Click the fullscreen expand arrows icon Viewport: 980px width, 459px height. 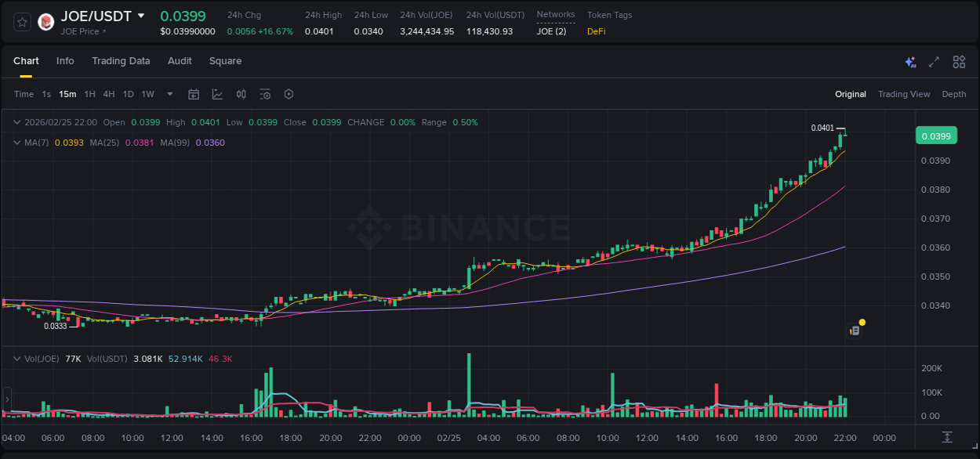[x=933, y=62]
